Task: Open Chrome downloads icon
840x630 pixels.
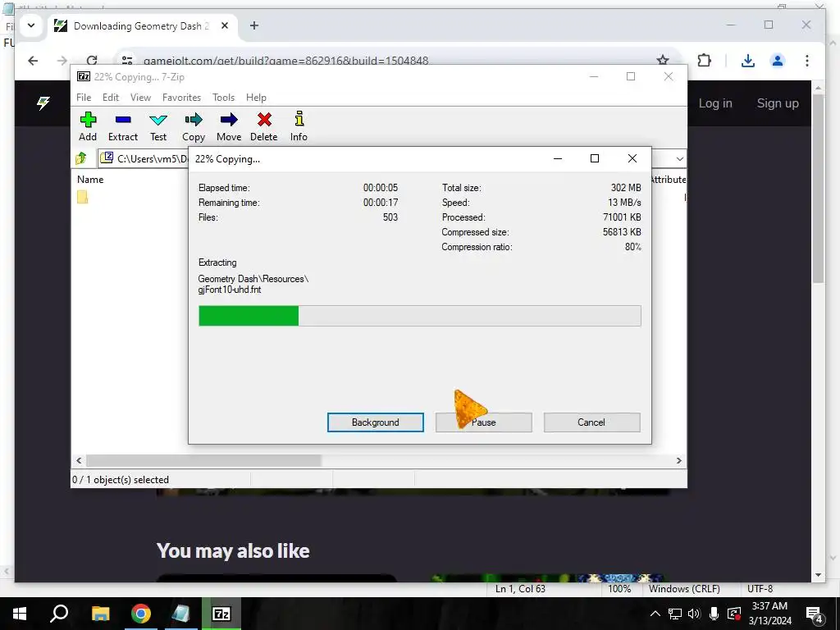Action: pos(748,61)
